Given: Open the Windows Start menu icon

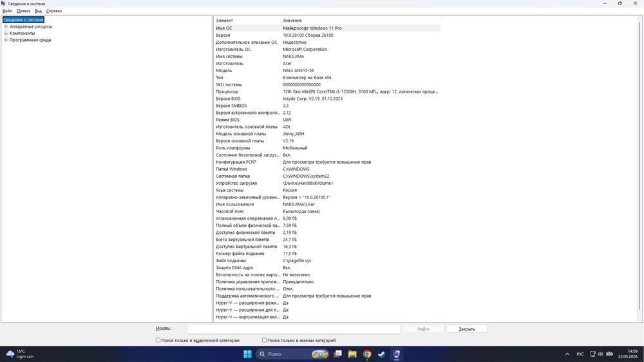Looking at the screenshot, I should (247, 354).
